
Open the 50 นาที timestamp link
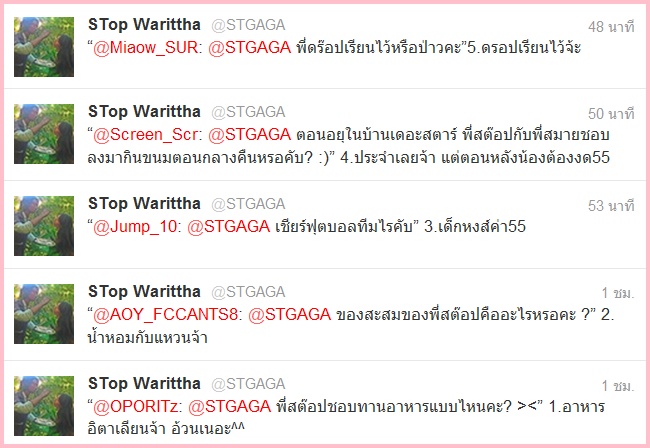coord(611,114)
